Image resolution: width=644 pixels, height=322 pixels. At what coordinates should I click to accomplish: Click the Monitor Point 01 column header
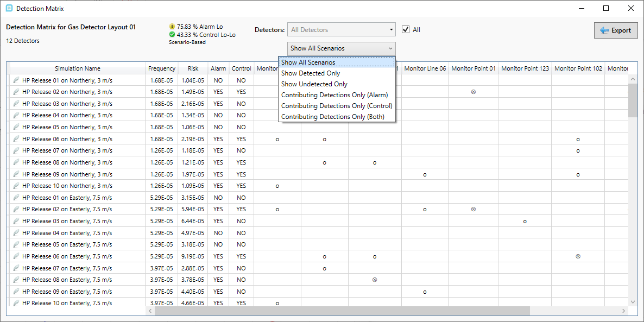(x=473, y=68)
